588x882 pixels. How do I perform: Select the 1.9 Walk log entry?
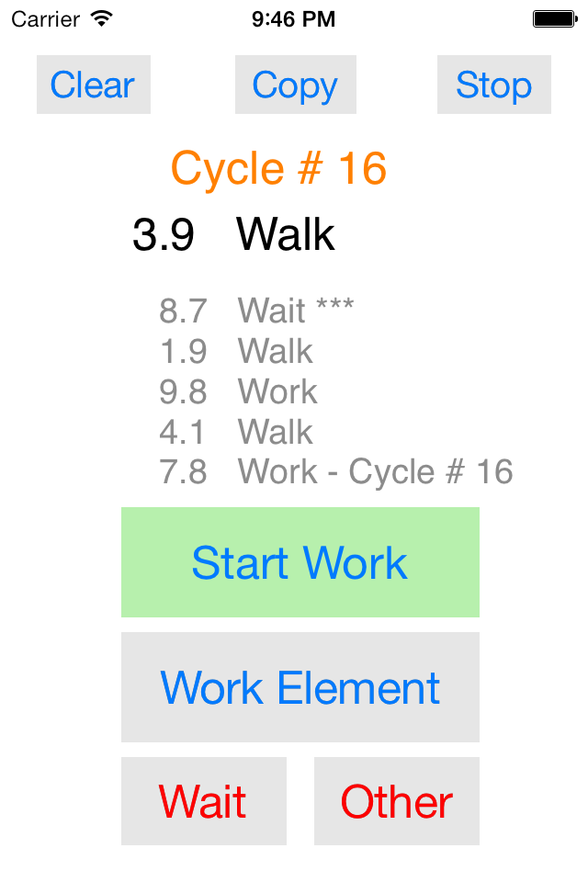click(236, 351)
